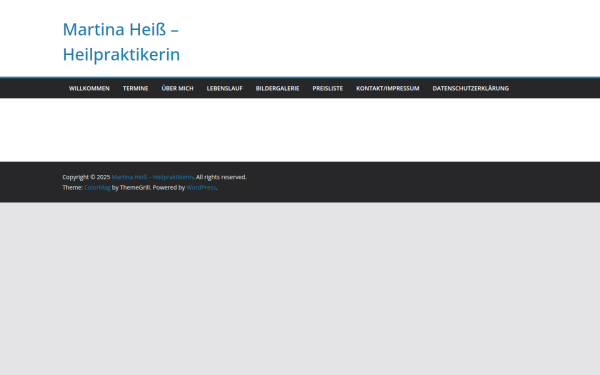Click the 'by ThemeGrill. Powered by' text
Image resolution: width=600 pixels, height=375 pixels.
(x=148, y=188)
